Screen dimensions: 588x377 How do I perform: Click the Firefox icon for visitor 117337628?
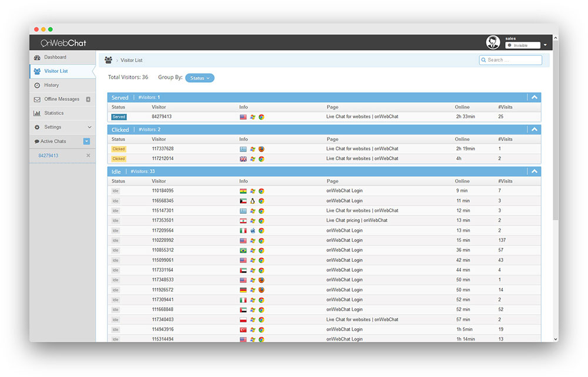[262, 149]
